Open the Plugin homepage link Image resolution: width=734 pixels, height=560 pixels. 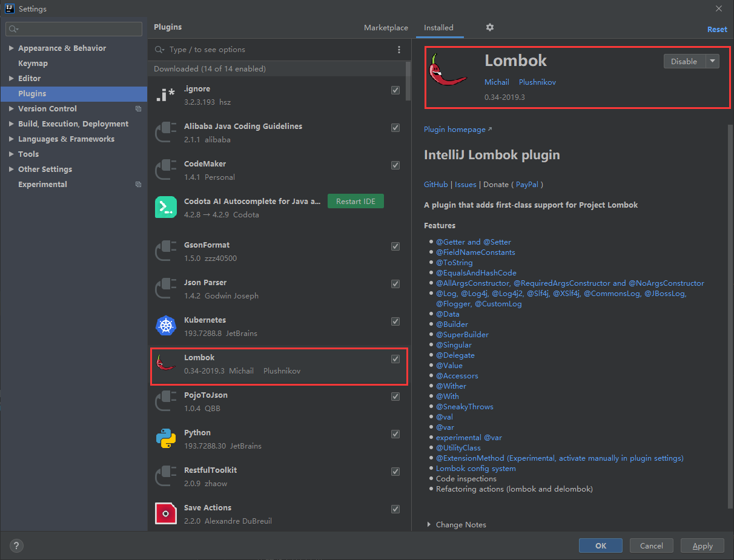point(458,130)
